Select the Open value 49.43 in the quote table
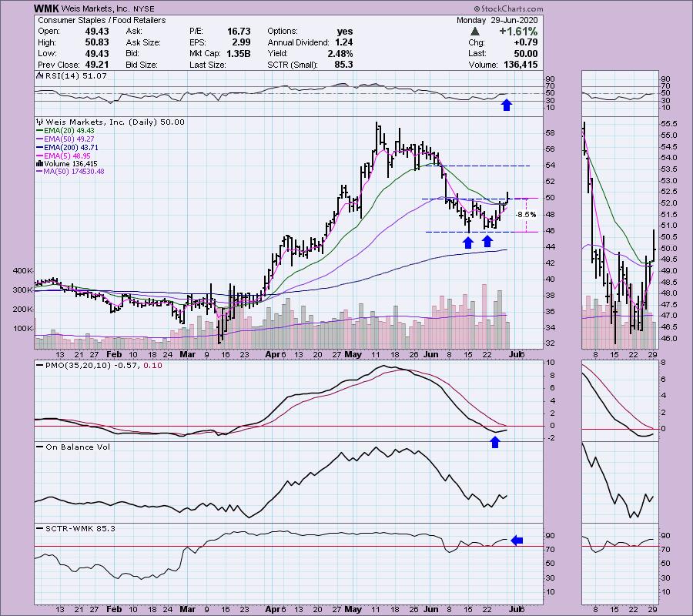Screen dimensions: 693x616 (97, 32)
